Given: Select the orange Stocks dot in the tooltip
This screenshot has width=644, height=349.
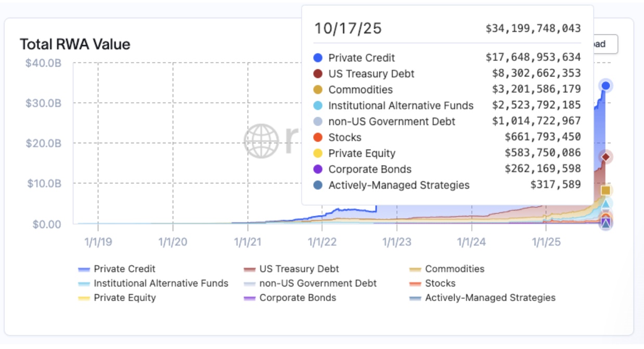Looking at the screenshot, I should coord(317,136).
